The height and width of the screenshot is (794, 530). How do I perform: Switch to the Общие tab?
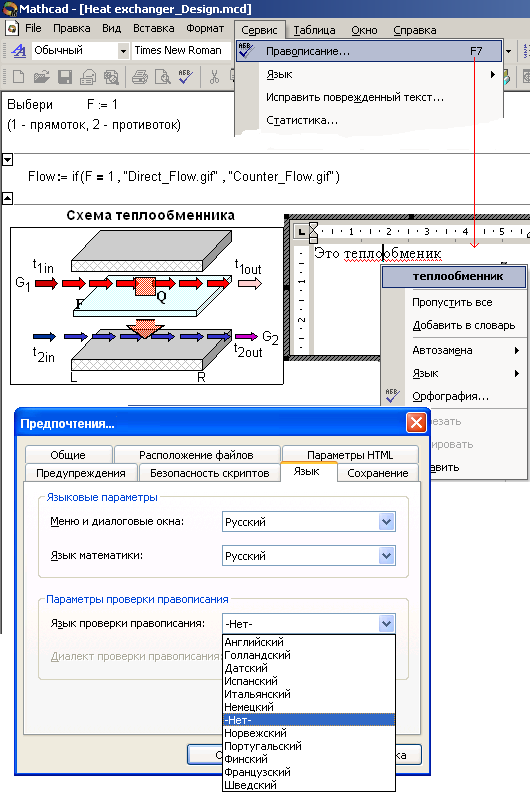pos(68,455)
